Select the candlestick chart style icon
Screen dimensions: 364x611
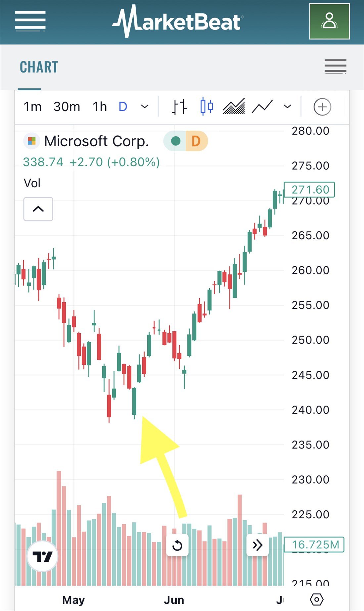coord(206,107)
